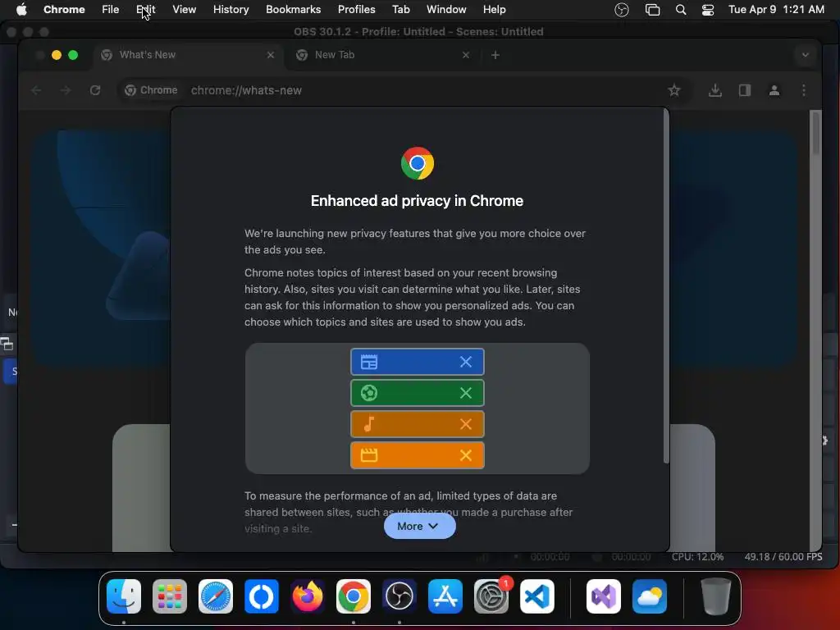Open the Bookmarks menu
This screenshot has width=840, height=630.
tap(293, 10)
